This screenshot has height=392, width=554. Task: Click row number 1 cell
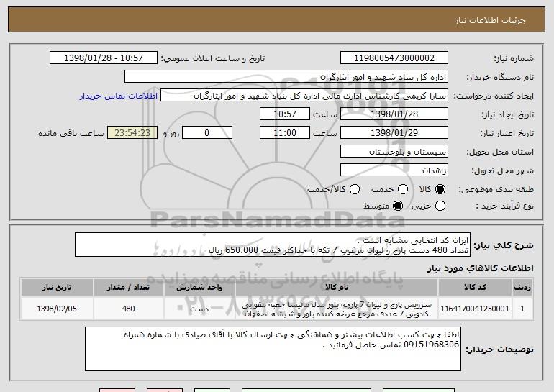click(522, 309)
